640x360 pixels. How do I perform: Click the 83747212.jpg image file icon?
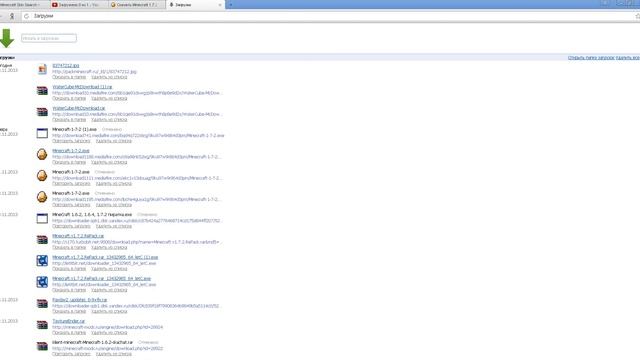click(42, 69)
